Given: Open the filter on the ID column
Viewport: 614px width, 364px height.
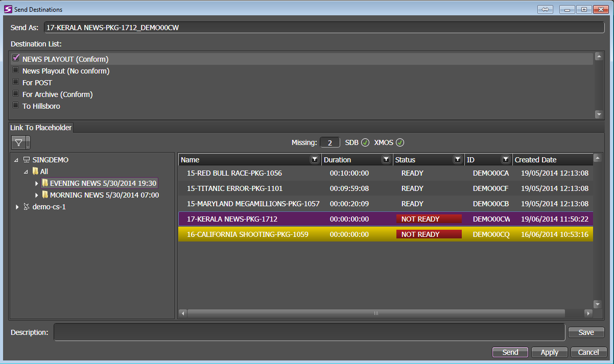Looking at the screenshot, I should tap(505, 159).
